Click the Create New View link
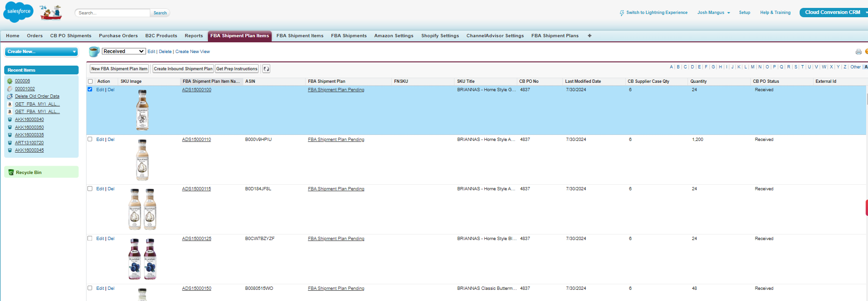The height and width of the screenshot is (301, 868). 193,52
